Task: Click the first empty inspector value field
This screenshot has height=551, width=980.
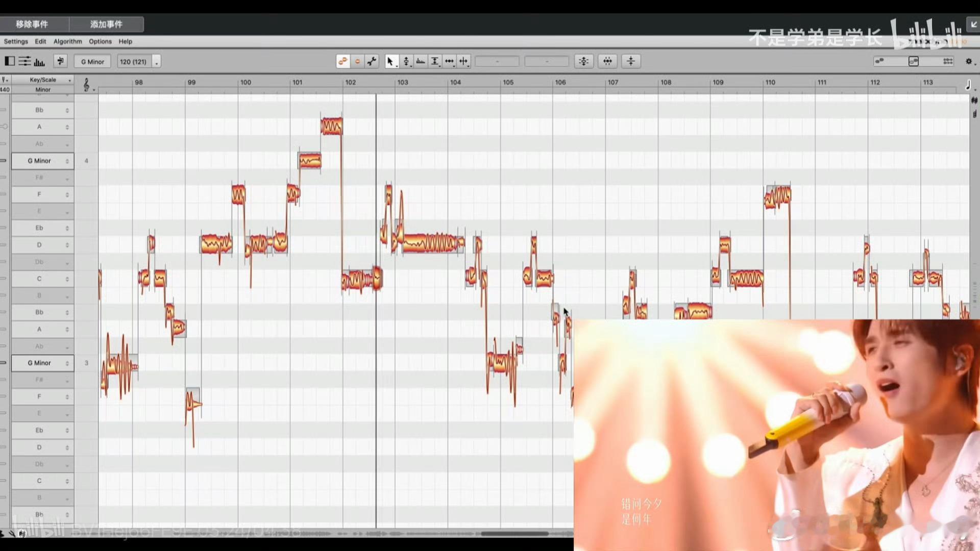Action: coord(497,61)
